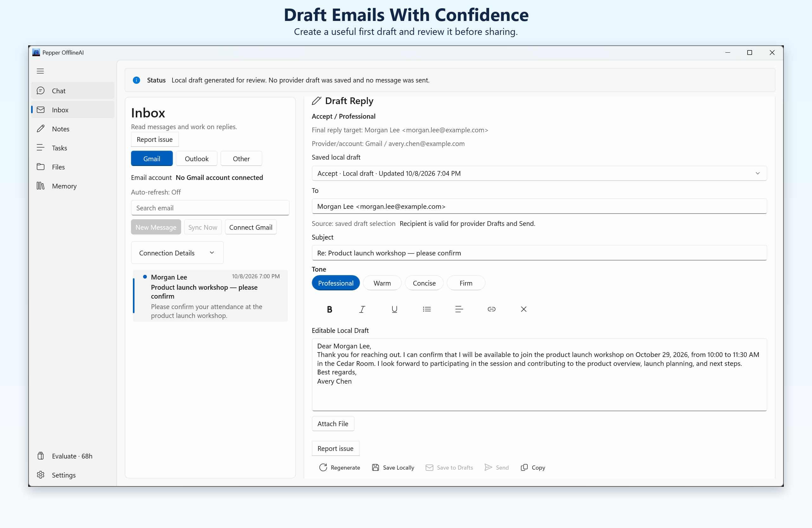Click Report issue below Attach File
This screenshot has width=812, height=528.
click(335, 448)
